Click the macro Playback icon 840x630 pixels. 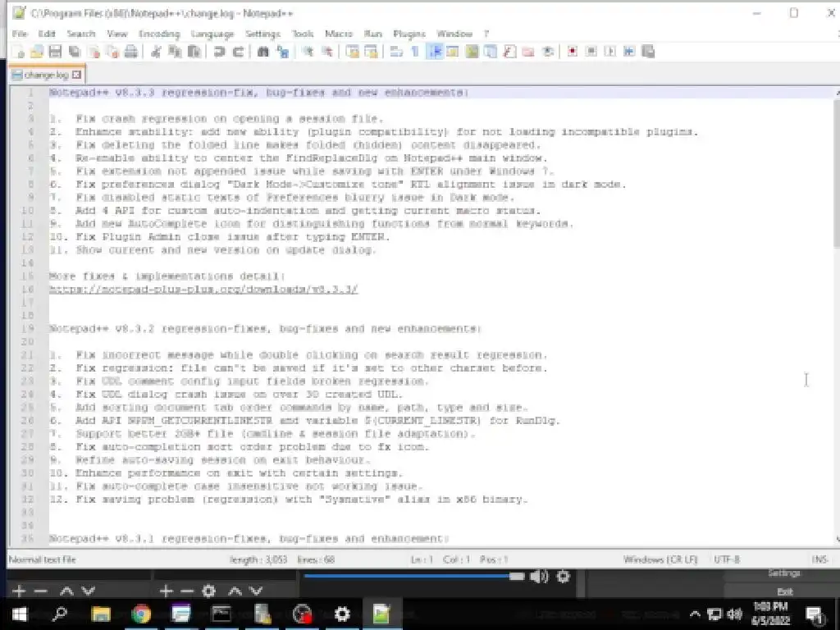click(609, 52)
